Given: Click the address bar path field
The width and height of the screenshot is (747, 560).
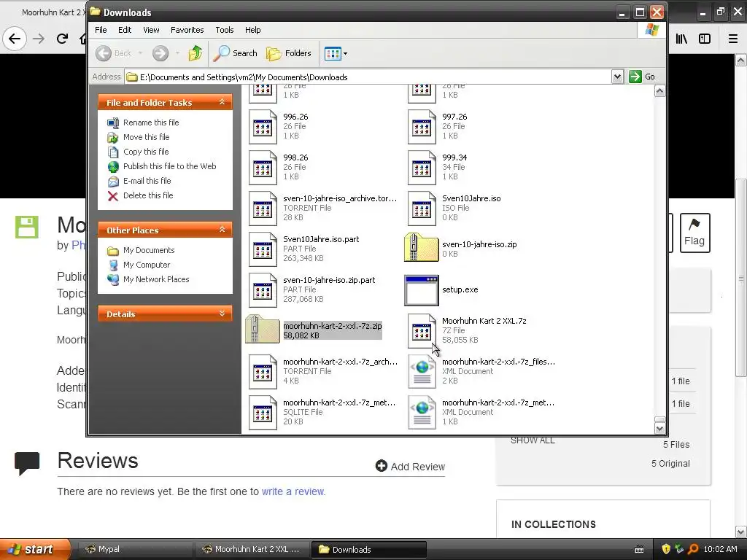Looking at the screenshot, I should tap(368, 77).
